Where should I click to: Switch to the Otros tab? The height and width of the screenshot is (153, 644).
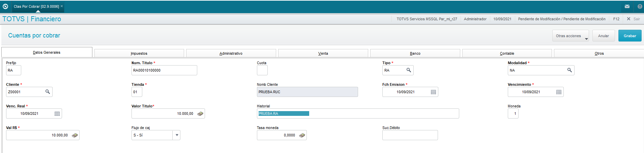pyautogui.click(x=599, y=53)
